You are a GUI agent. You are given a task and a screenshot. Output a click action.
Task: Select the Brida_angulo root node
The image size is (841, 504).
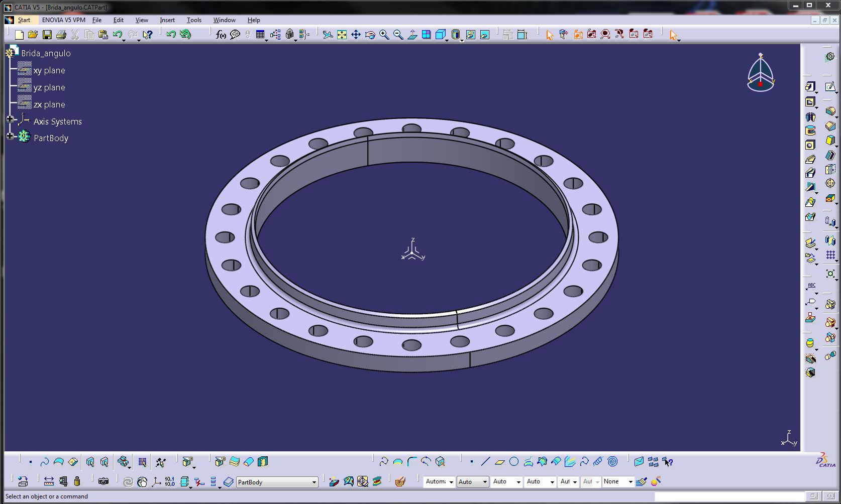coord(46,53)
